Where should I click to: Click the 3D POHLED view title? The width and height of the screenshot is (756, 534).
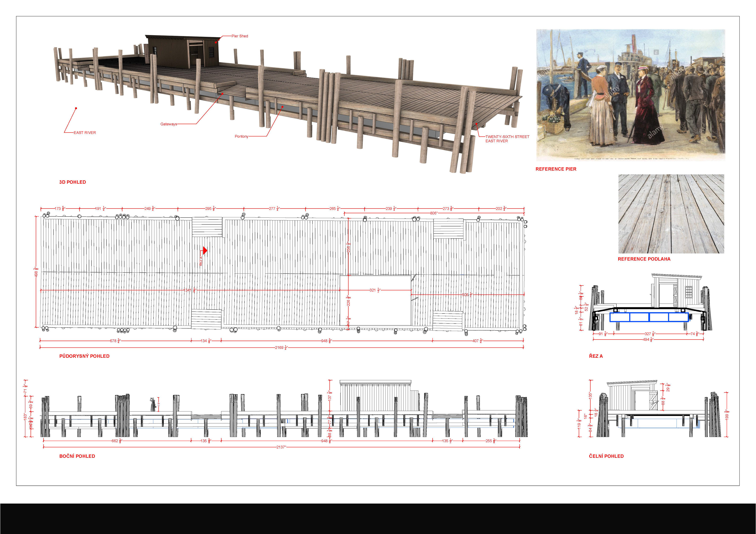(x=72, y=182)
